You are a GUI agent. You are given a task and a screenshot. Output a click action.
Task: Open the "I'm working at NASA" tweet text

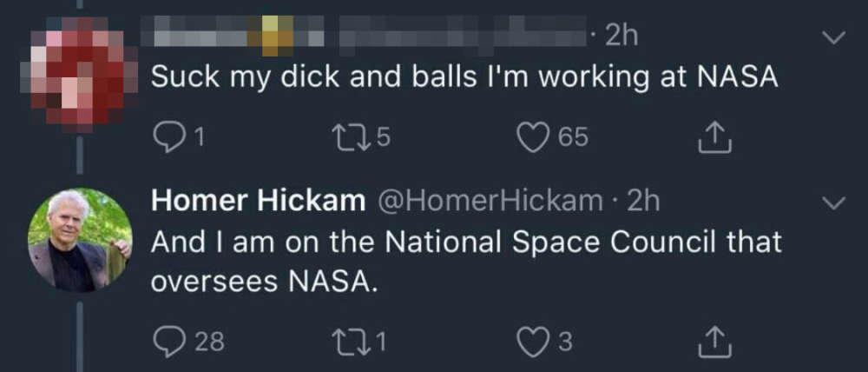464,77
